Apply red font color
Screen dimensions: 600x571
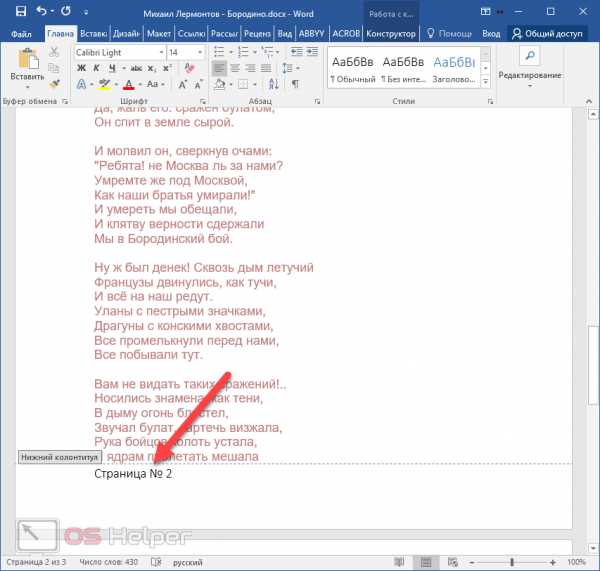click(x=129, y=84)
